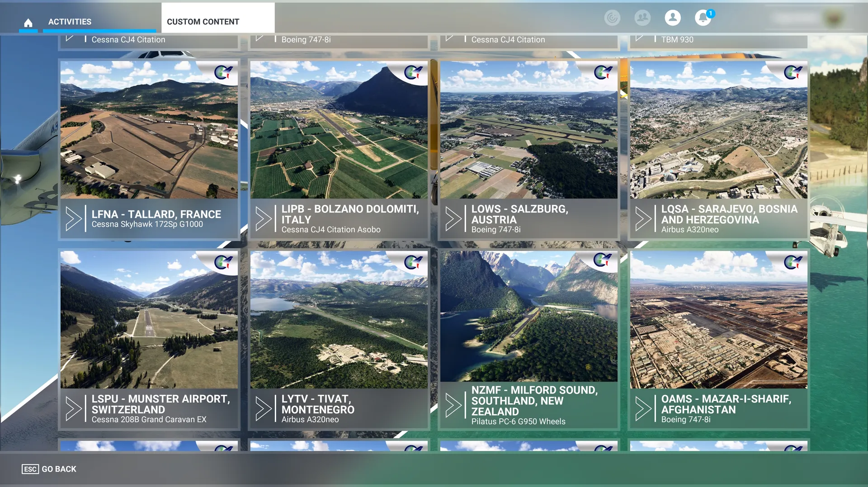Click the start arrow on OAMS Mazar-I-Sharif card
This screenshot has height=487, width=868.
click(x=643, y=409)
